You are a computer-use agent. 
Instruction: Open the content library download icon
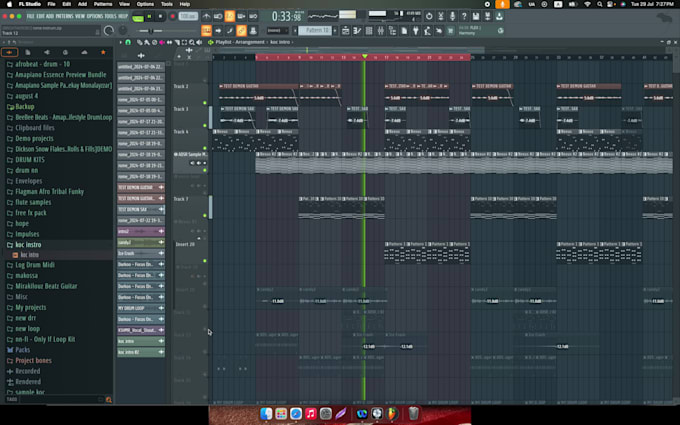click(x=499, y=16)
